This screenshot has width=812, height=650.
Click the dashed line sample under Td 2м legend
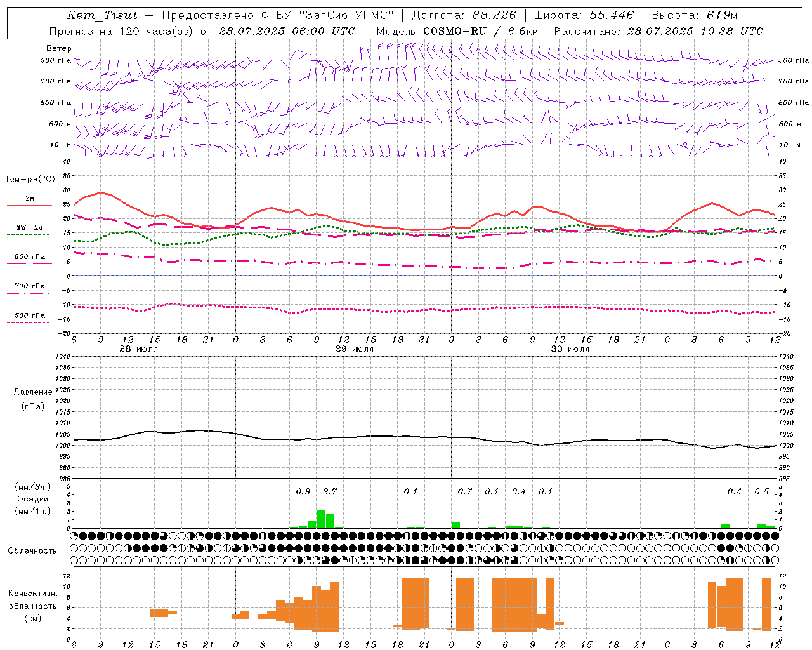point(29,235)
